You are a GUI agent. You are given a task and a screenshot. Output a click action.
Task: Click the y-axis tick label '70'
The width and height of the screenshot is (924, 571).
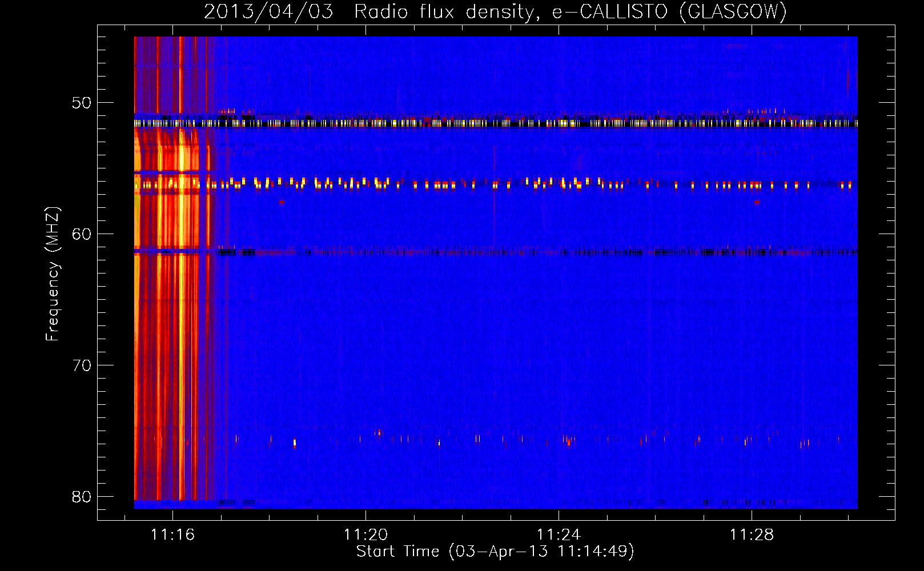click(82, 365)
